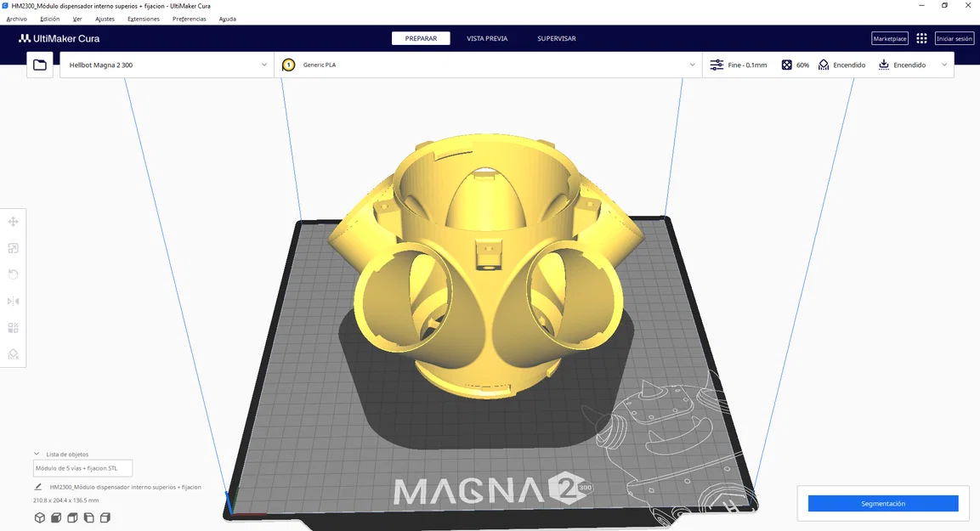
Task: Open the Extensiones menu
Action: click(x=144, y=19)
